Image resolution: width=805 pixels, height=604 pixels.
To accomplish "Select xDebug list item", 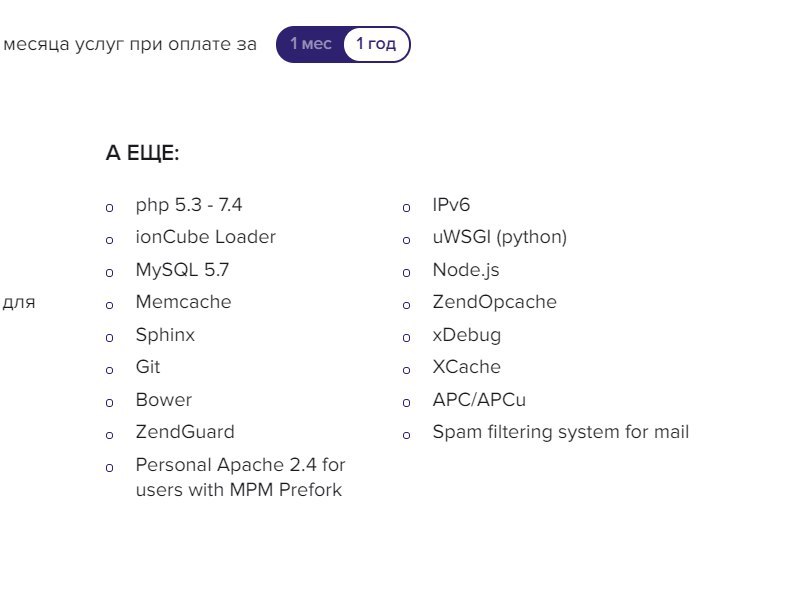I will click(x=467, y=335).
